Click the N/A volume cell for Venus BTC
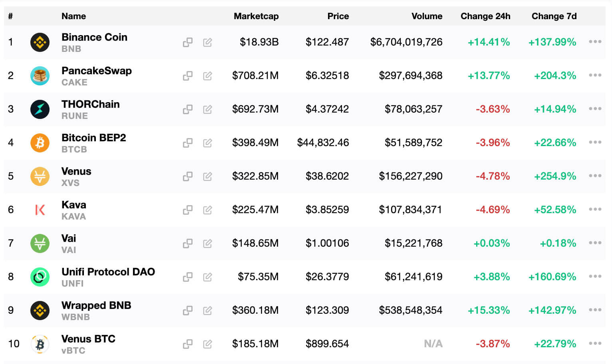Screen dimensions: 612x364 click(x=433, y=344)
